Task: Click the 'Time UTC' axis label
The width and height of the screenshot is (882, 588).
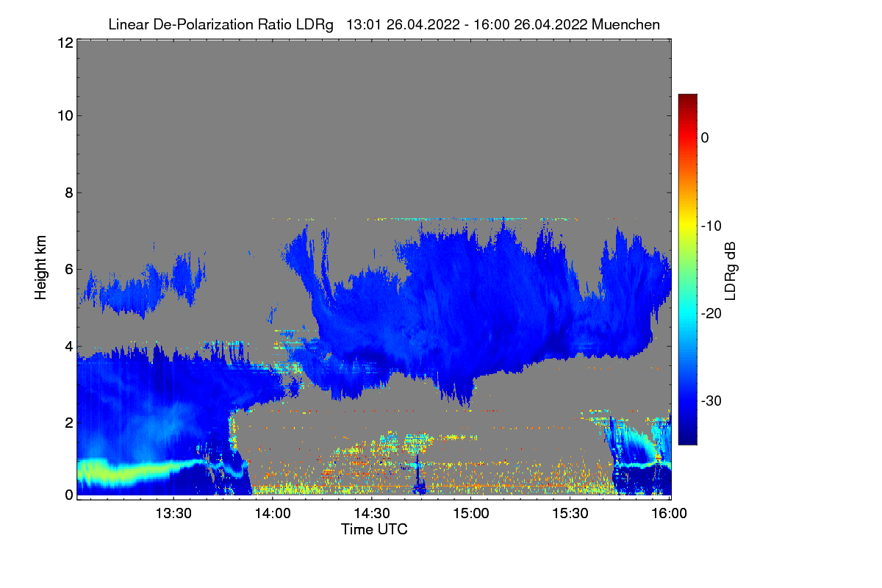Action: 374,529
